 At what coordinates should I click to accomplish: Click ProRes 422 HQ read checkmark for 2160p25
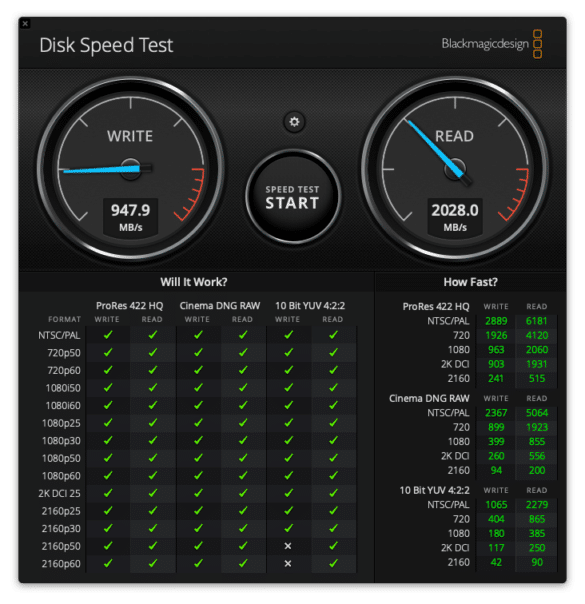[x=153, y=510]
